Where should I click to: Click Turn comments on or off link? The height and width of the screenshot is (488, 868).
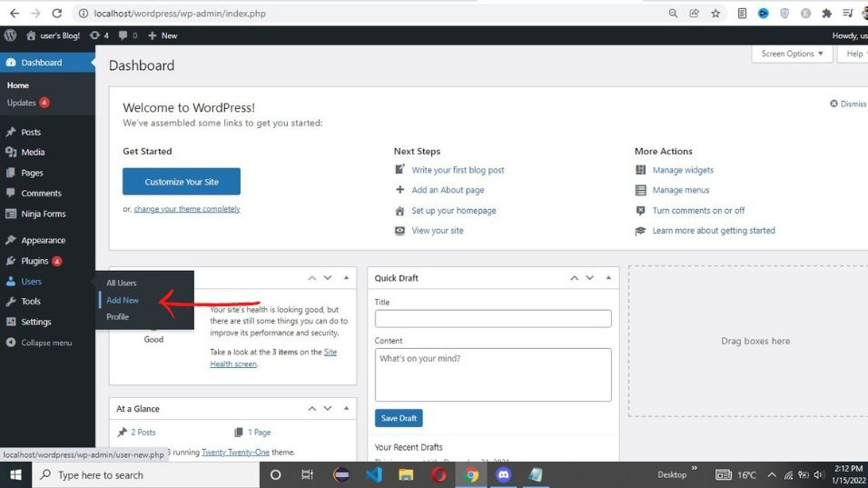coord(698,211)
